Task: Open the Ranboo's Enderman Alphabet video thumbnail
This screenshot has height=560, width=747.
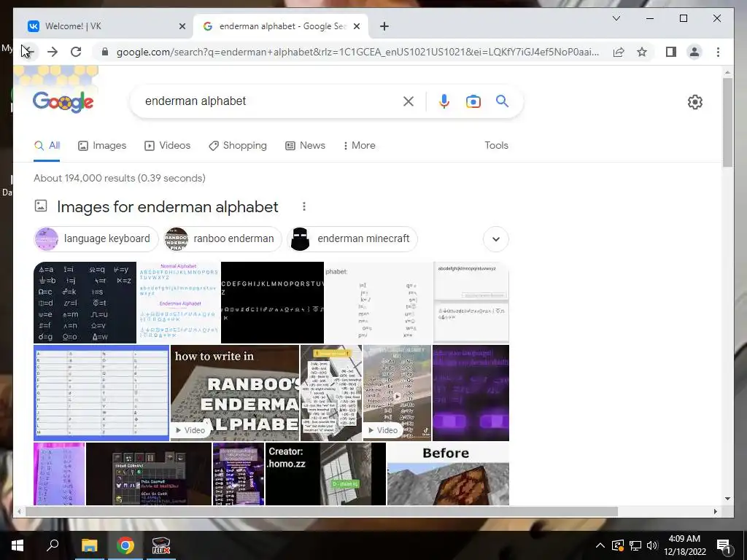Action: click(x=235, y=393)
